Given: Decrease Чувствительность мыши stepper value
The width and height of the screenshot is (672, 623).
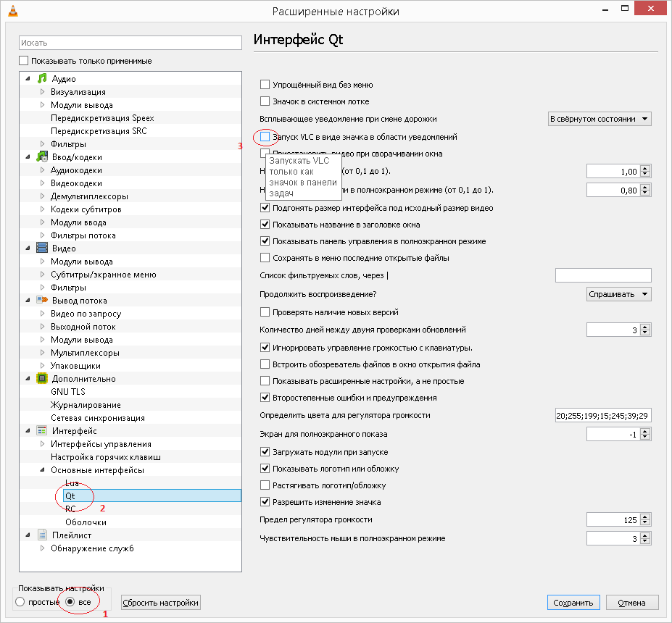Looking at the screenshot, I should (645, 542).
